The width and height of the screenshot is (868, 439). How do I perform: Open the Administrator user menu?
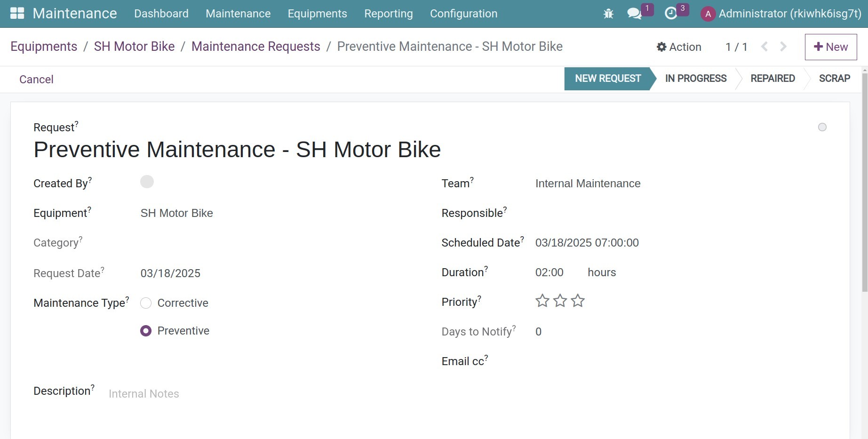pos(781,14)
